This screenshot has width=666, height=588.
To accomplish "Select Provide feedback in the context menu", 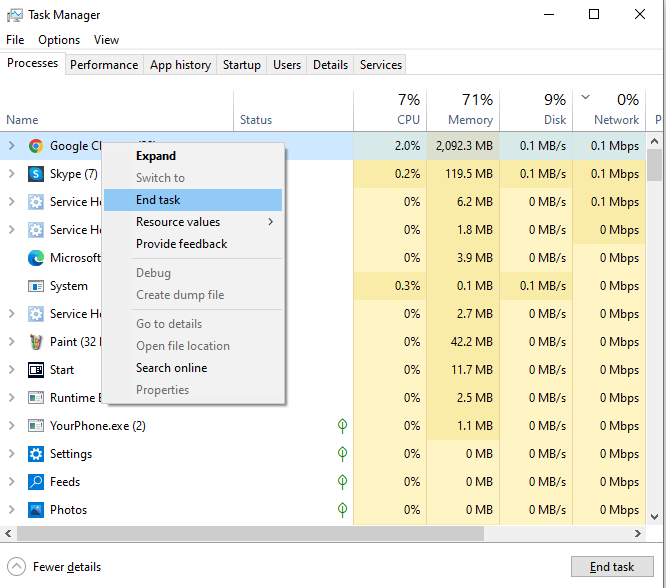I will [193, 244].
